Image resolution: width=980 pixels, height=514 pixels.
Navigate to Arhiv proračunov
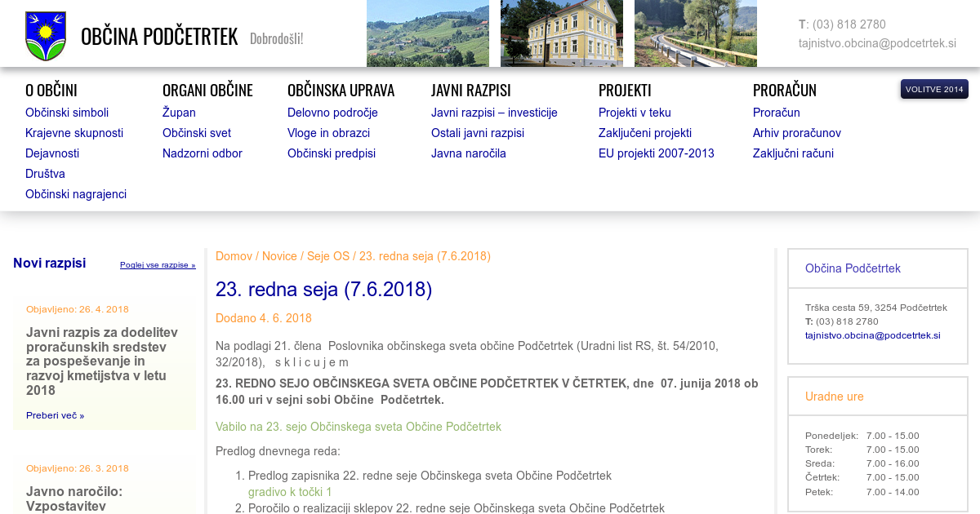click(x=796, y=133)
